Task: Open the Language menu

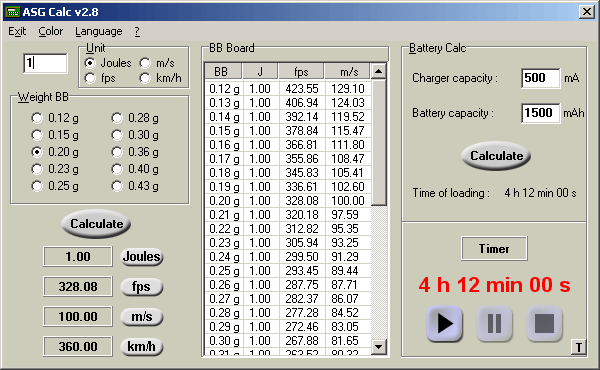Action: [x=99, y=31]
